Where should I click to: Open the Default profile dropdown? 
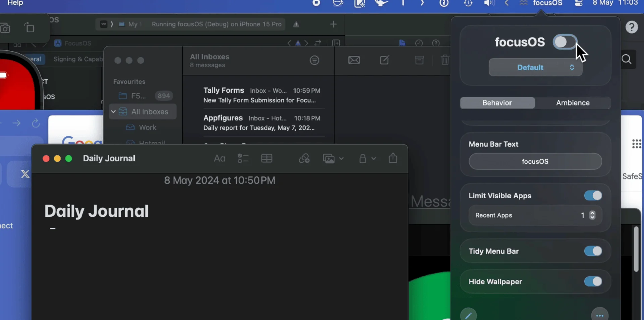coord(535,67)
